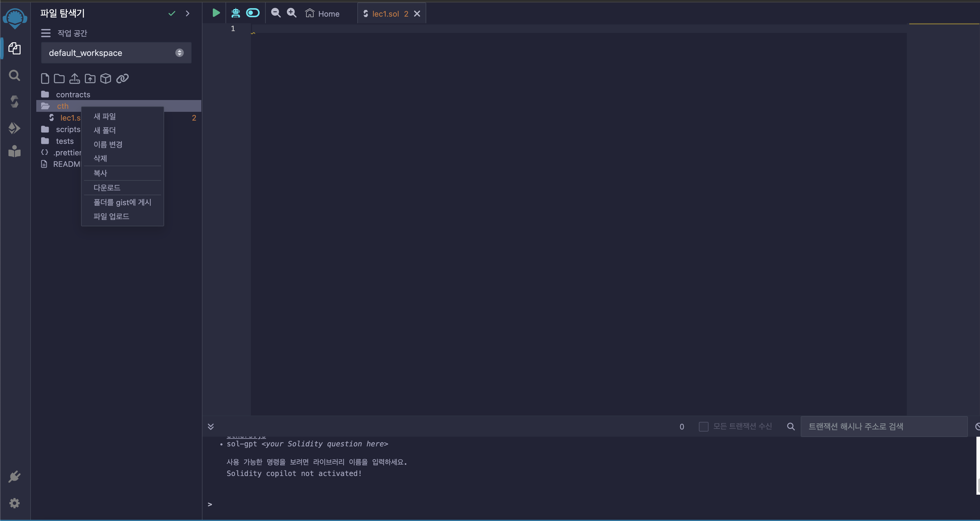Open the search in files sidebar icon
This screenshot has width=980, height=521.
click(15, 75)
